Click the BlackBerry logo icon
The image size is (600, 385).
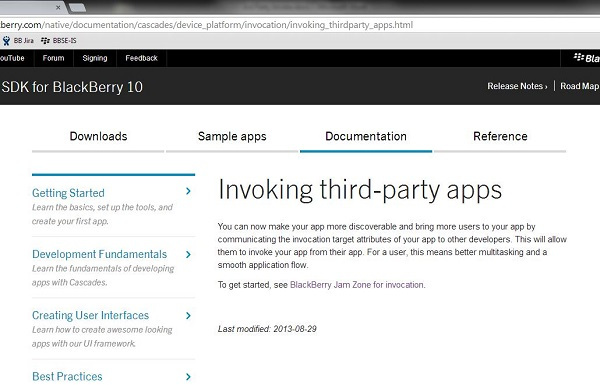pos(578,57)
